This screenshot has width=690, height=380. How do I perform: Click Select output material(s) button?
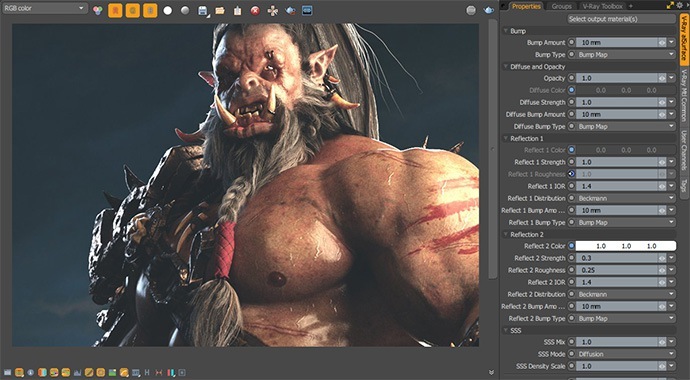pos(621,19)
